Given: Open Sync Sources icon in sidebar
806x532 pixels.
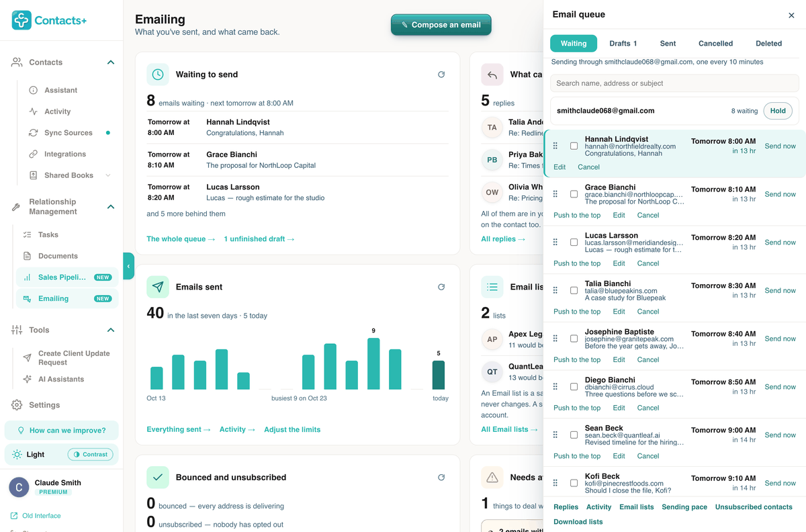Looking at the screenshot, I should (33, 133).
